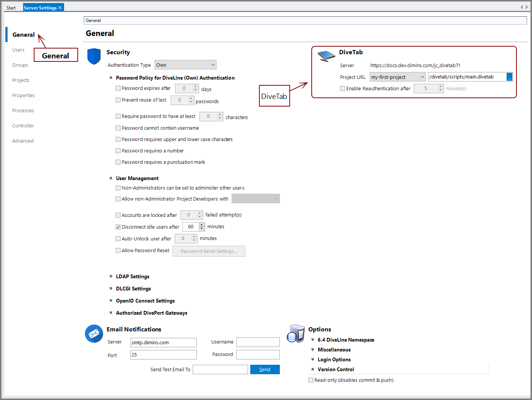Increase idle minutes with the stepper
Image resolution: width=532 pixels, height=400 pixels.
pos(202,224)
